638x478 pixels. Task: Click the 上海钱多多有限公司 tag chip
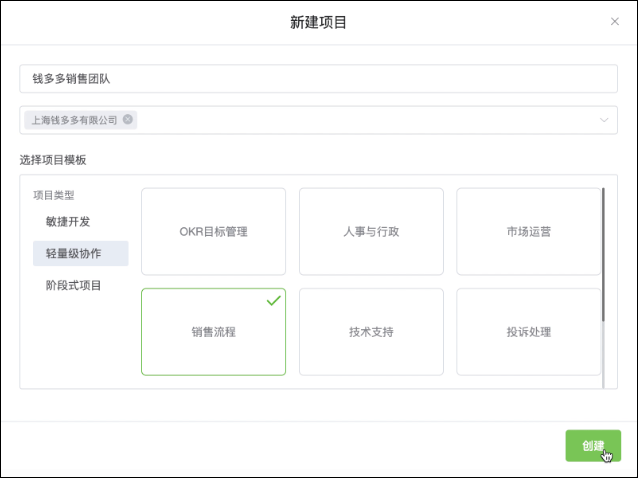(x=74, y=120)
